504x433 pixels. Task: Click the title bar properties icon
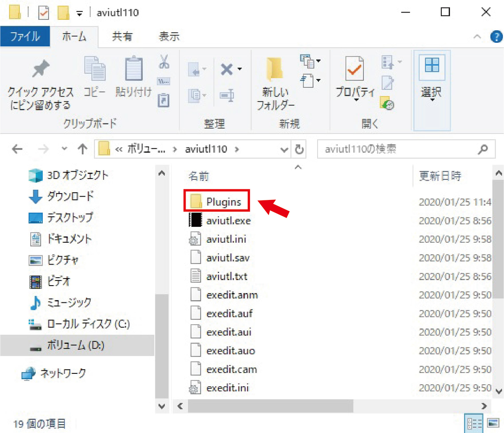pos(43,13)
